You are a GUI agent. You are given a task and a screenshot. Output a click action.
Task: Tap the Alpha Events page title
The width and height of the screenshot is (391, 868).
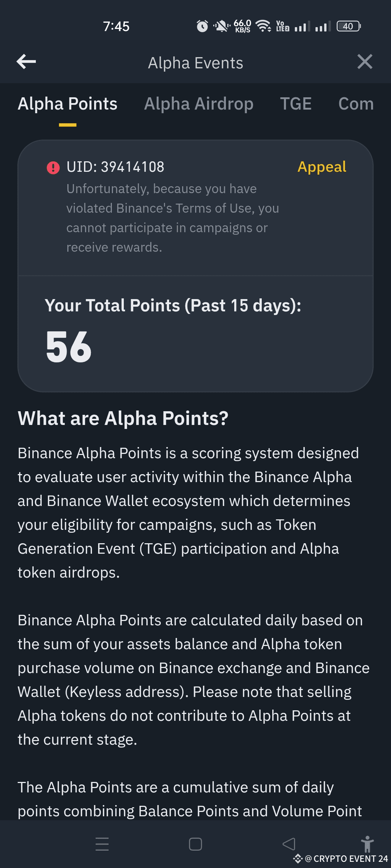pyautogui.click(x=195, y=63)
